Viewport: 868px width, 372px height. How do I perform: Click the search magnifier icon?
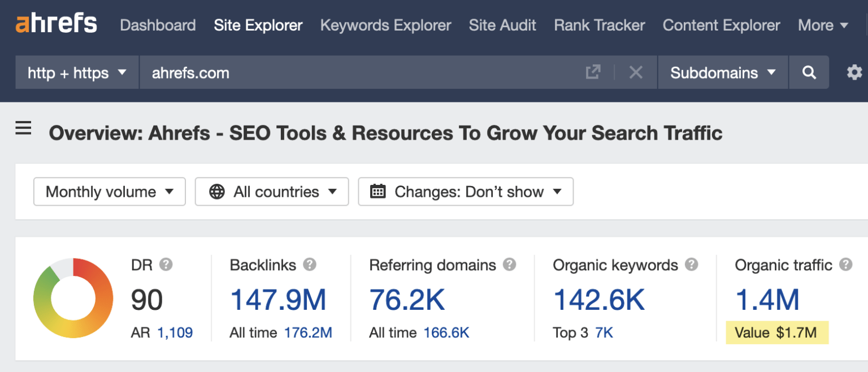click(x=809, y=72)
